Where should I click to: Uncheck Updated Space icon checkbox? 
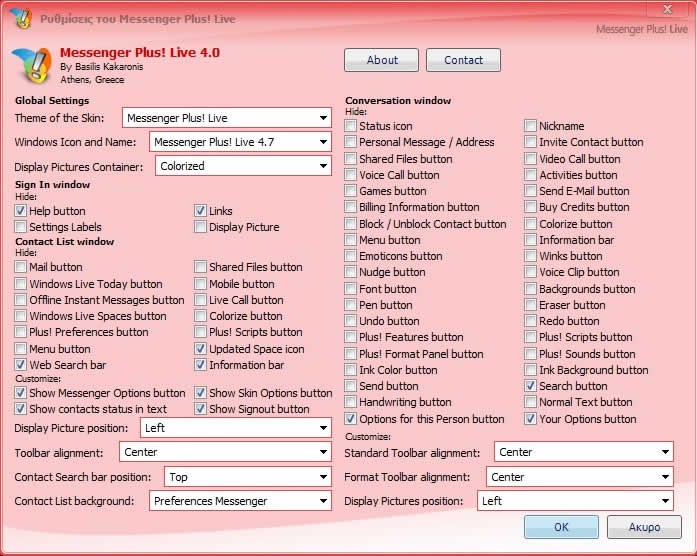click(200, 348)
